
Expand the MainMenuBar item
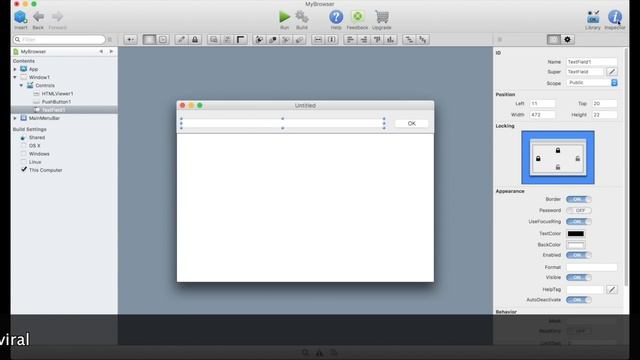[15, 118]
